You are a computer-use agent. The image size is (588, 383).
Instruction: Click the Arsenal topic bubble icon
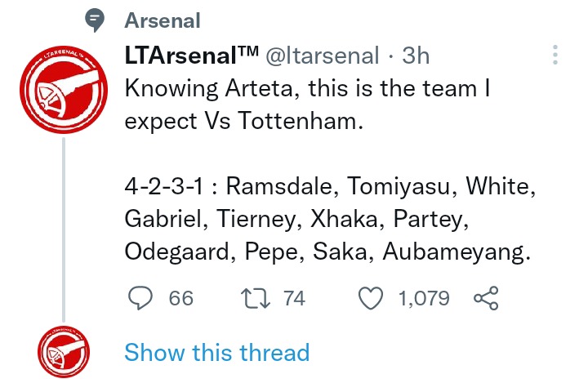(95, 21)
